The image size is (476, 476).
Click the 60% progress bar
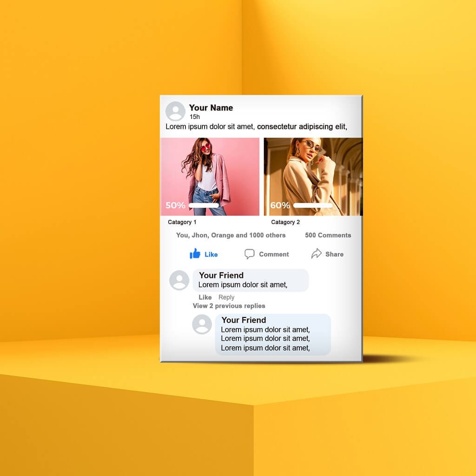pos(313,205)
